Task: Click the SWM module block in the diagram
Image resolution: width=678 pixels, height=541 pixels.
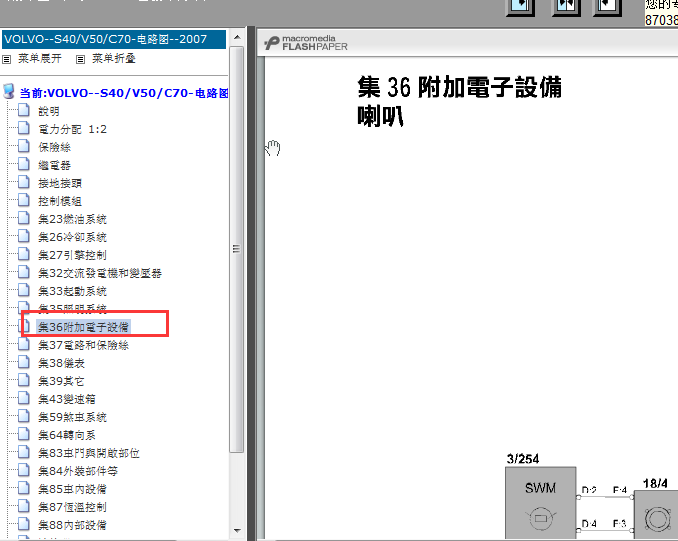Action: coord(540,503)
